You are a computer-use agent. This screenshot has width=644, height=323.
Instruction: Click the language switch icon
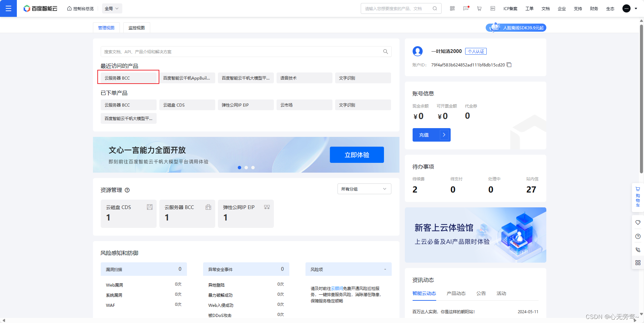493,8
